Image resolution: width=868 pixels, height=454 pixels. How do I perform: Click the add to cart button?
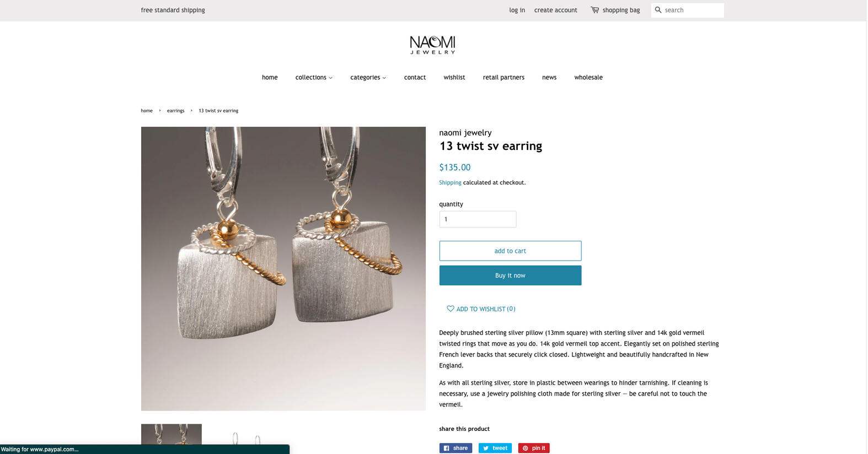click(x=510, y=251)
